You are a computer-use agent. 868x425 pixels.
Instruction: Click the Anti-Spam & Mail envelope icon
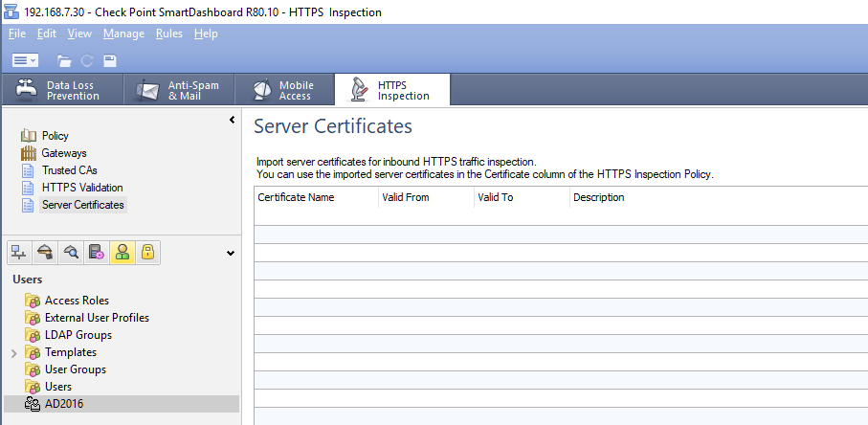point(147,90)
